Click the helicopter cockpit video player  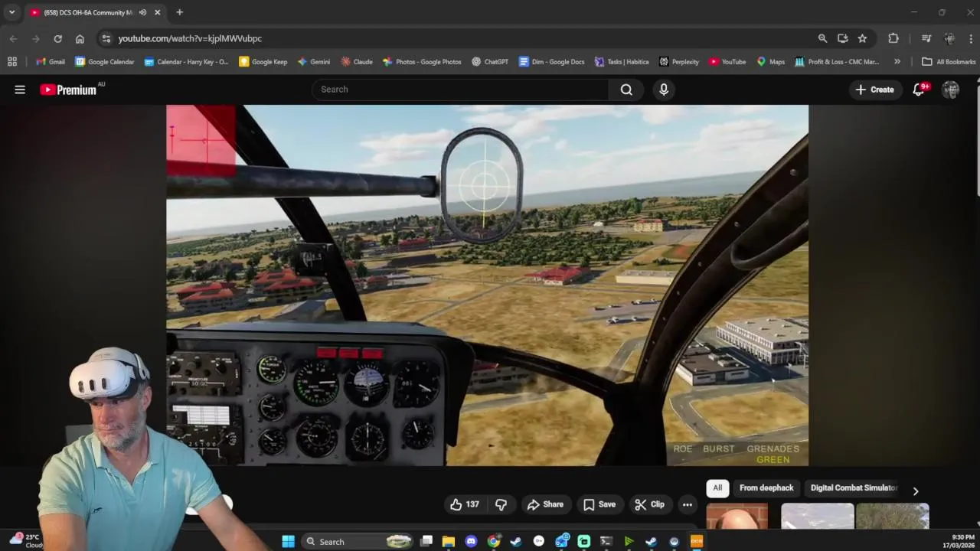pyautogui.click(x=487, y=285)
